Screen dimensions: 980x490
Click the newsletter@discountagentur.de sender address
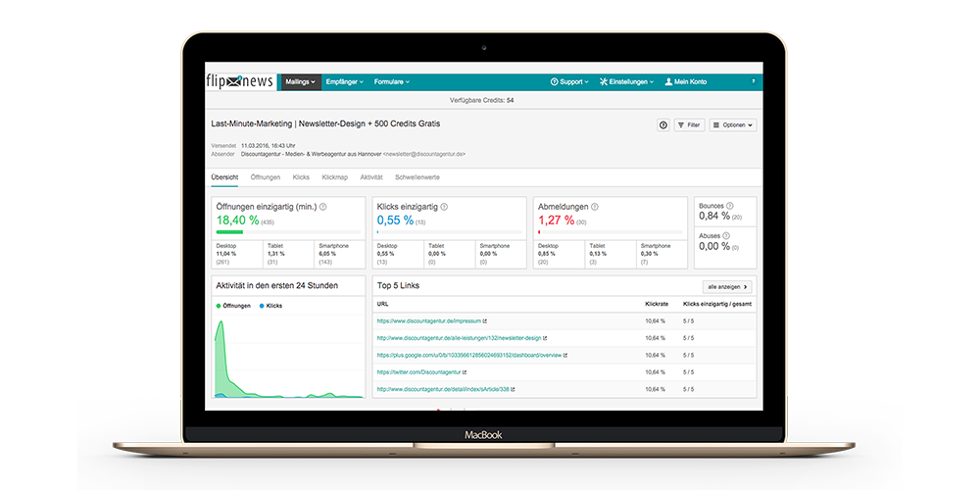point(424,154)
